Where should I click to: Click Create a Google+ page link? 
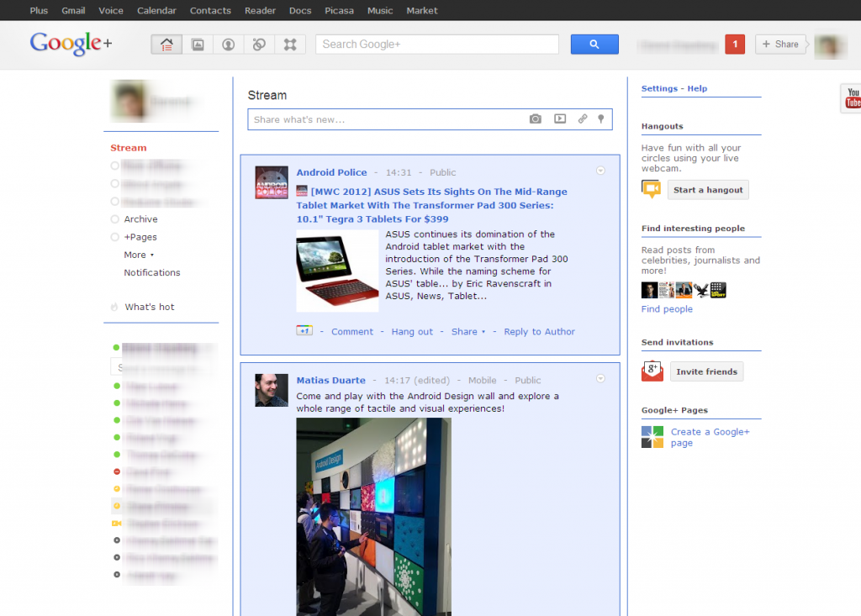tap(710, 438)
